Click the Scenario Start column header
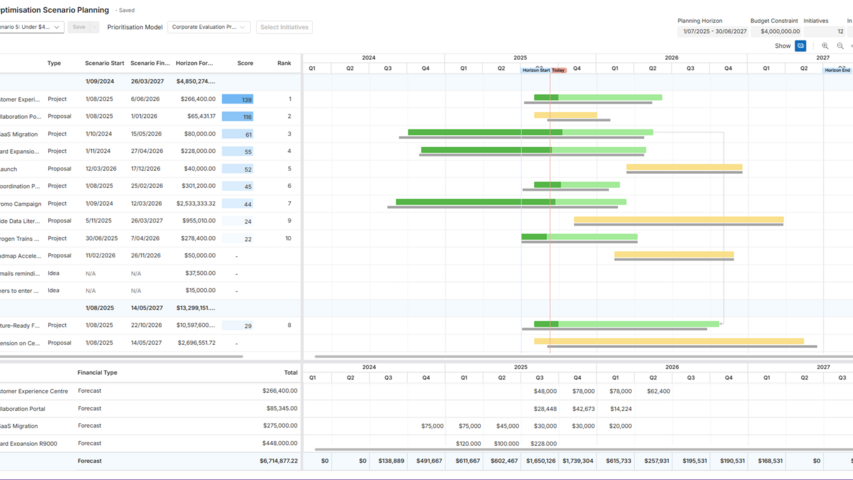This screenshot has height=480, width=853. [105, 63]
